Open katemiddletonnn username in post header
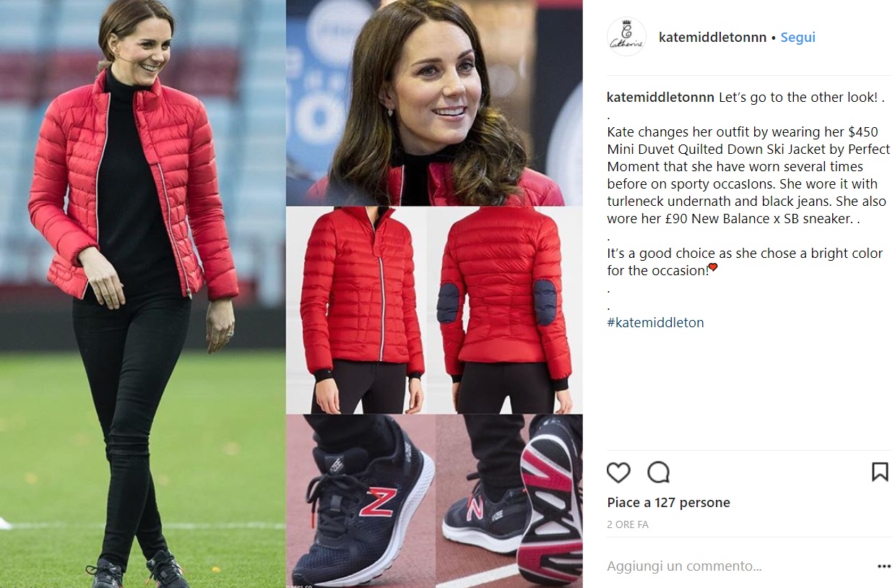 coord(712,38)
